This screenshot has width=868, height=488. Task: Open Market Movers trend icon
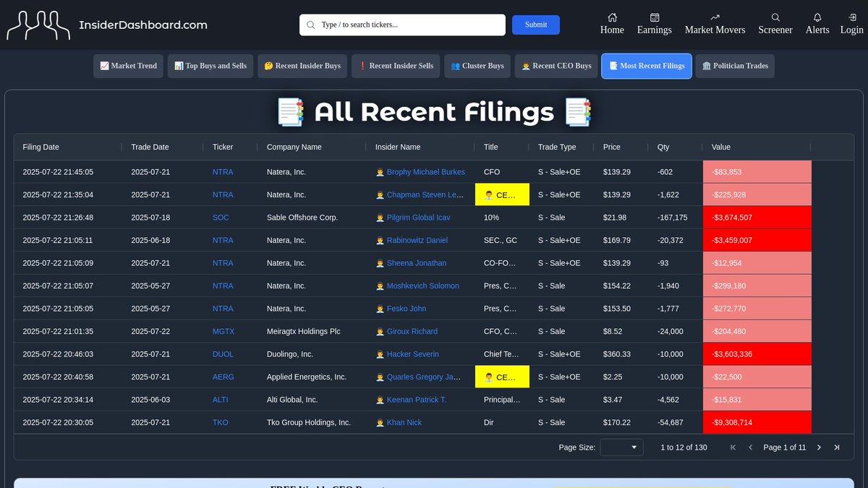tap(715, 17)
